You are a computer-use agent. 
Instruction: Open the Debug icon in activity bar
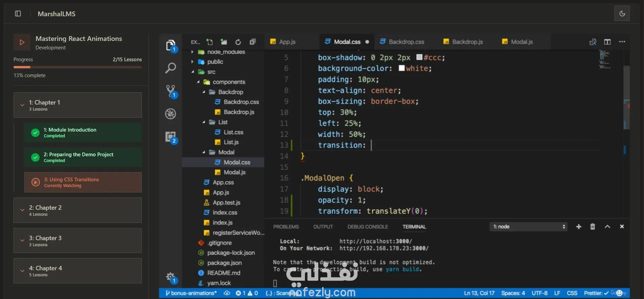(x=171, y=114)
